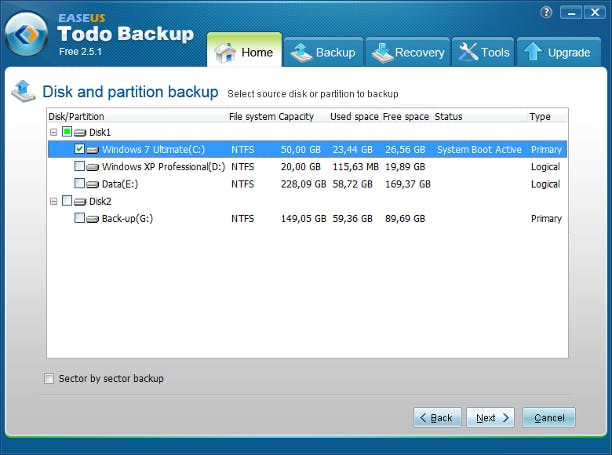The width and height of the screenshot is (612, 455).
Task: Open the help question mark icon
Action: click(546, 13)
